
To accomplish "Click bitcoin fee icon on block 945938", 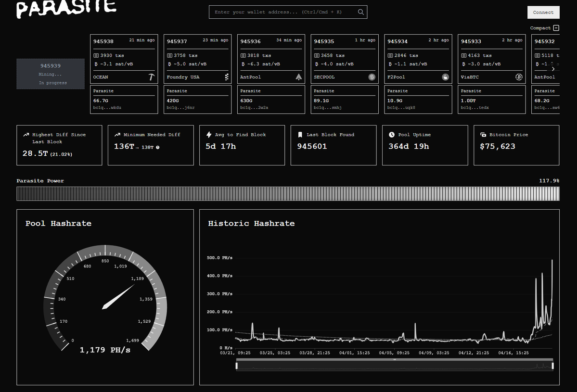I will (x=96, y=64).
